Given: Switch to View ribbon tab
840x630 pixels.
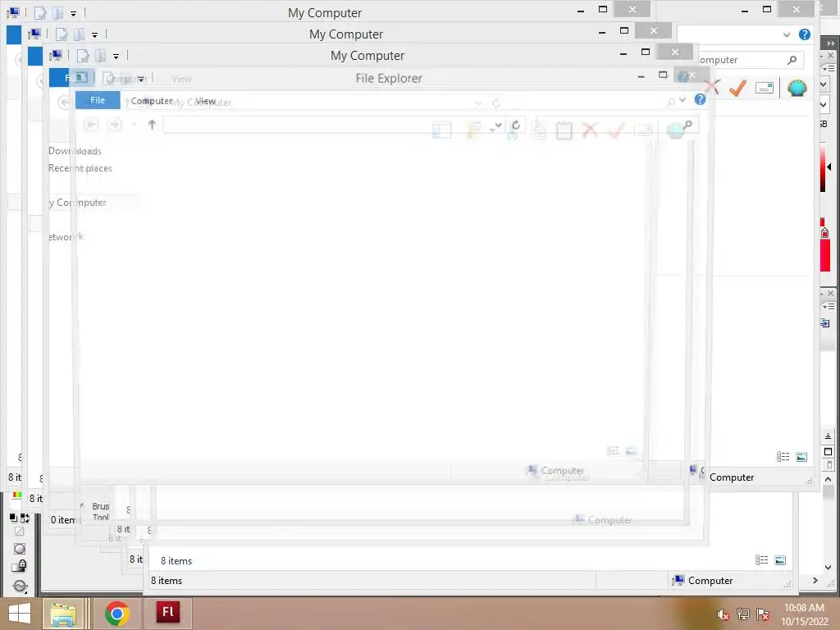Looking at the screenshot, I should pyautogui.click(x=205, y=101).
